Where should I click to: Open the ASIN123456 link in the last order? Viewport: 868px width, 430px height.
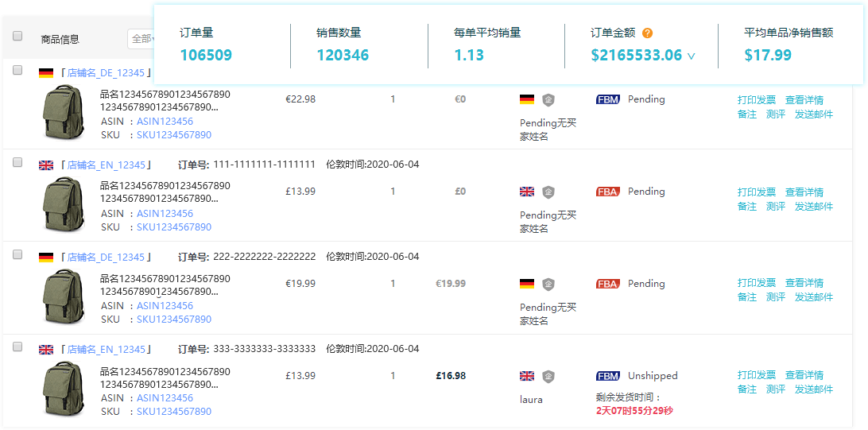click(165, 398)
